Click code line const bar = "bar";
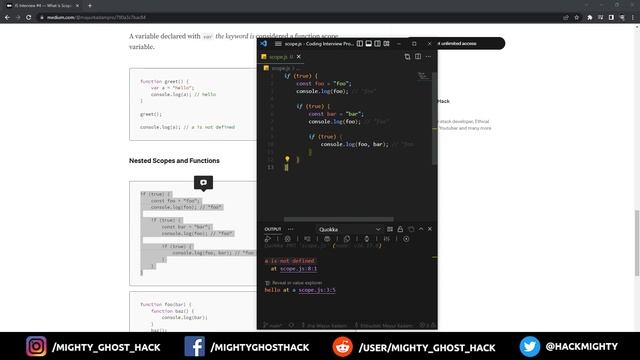 coord(336,114)
